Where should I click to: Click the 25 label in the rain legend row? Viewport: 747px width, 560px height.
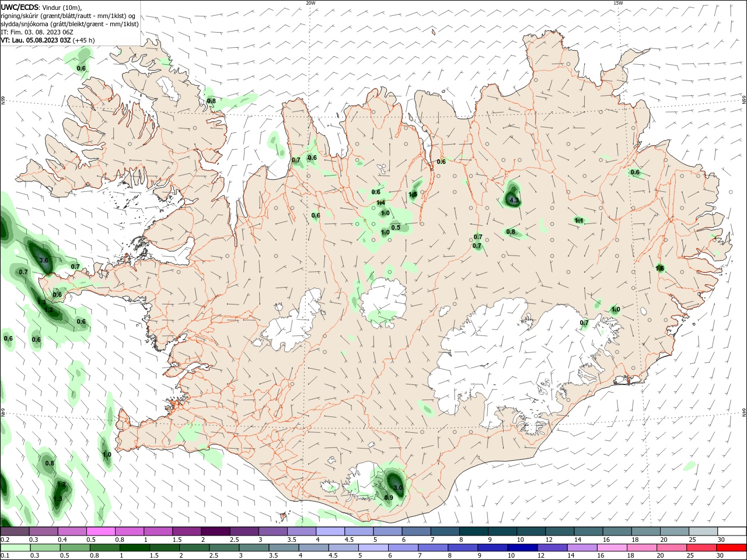pos(690,556)
